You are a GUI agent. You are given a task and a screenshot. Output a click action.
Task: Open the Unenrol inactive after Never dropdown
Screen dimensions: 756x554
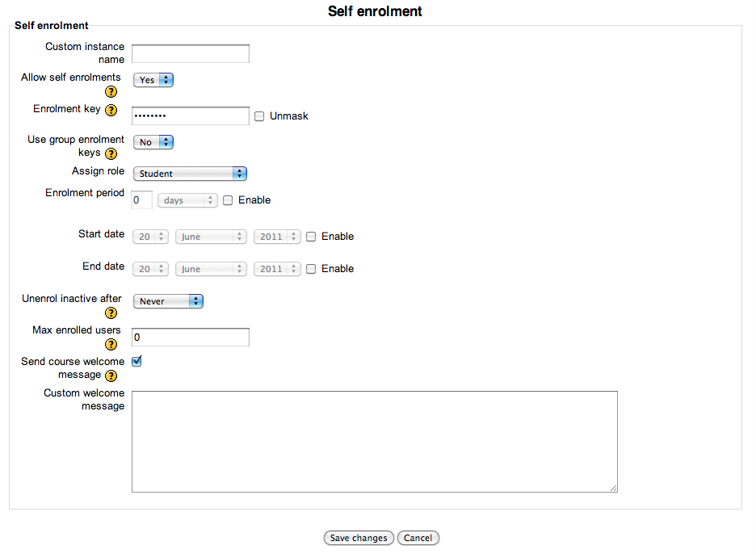tap(168, 301)
